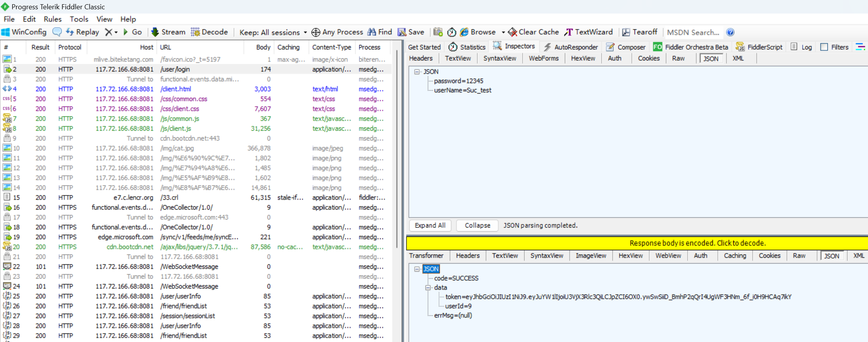Select the /js/client.js session row

point(196,128)
